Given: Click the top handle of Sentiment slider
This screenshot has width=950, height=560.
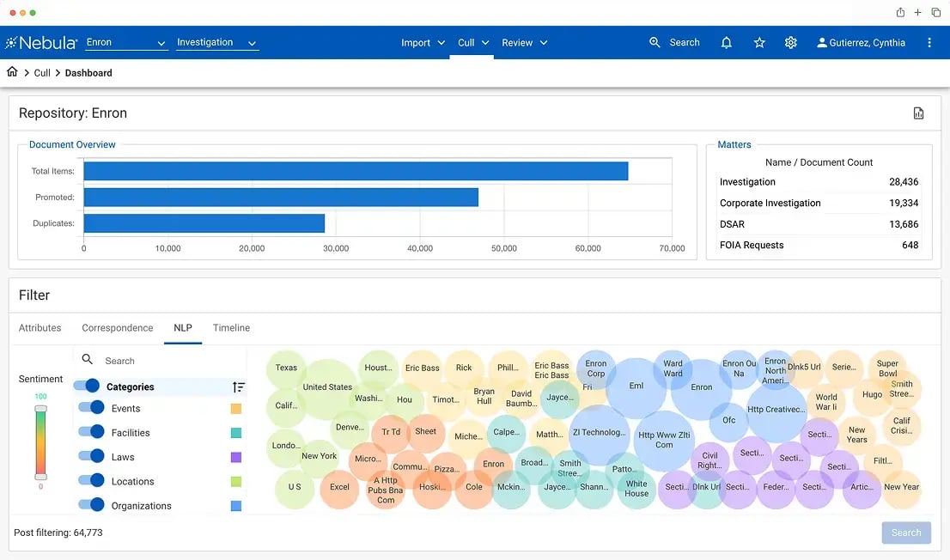Looking at the screenshot, I should tap(40, 409).
